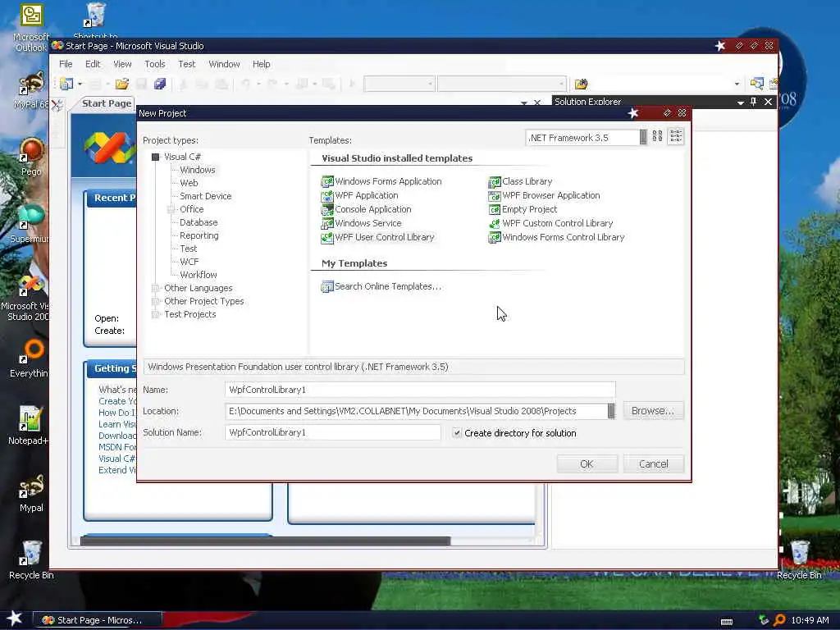Screen dimensions: 840x630
Task: Pick the Empty Project template
Action: pyautogui.click(x=523, y=209)
